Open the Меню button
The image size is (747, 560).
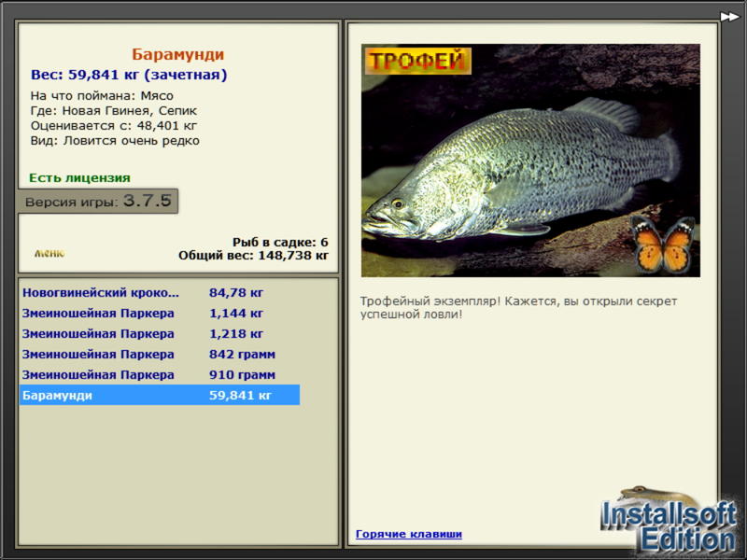[x=49, y=253]
